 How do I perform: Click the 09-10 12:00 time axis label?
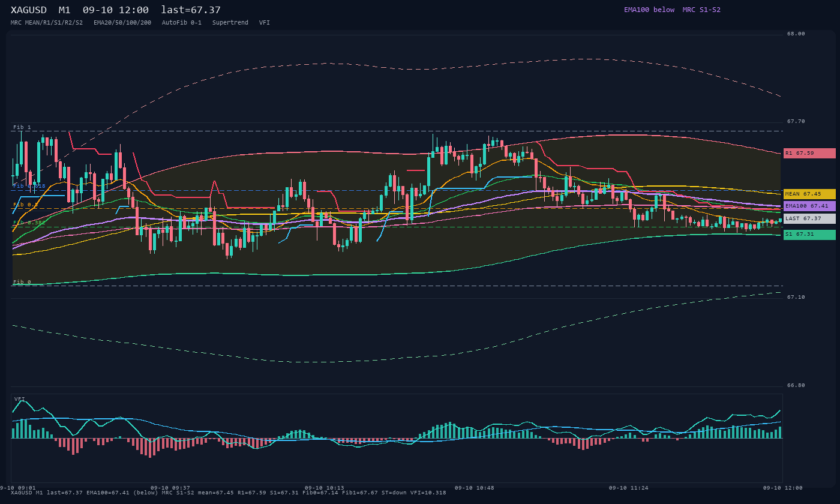point(783,488)
